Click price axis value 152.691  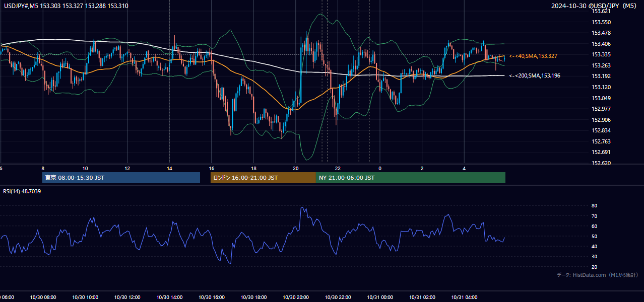[x=600, y=152]
